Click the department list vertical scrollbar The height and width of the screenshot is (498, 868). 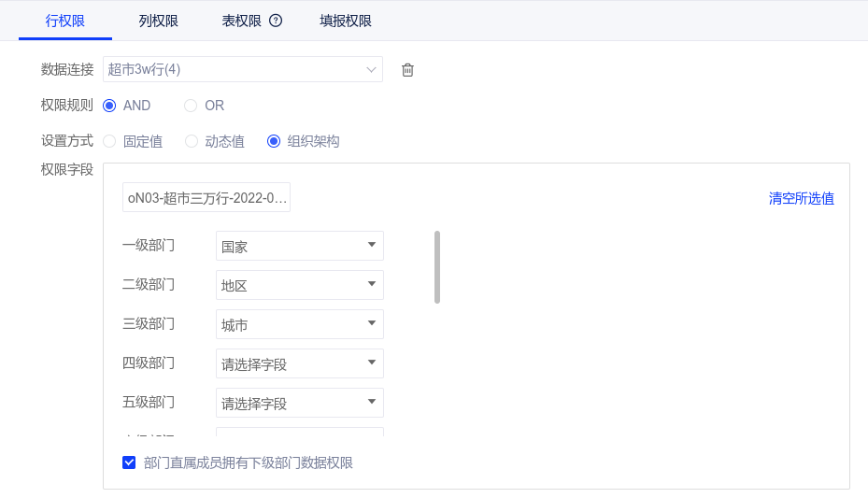click(437, 267)
